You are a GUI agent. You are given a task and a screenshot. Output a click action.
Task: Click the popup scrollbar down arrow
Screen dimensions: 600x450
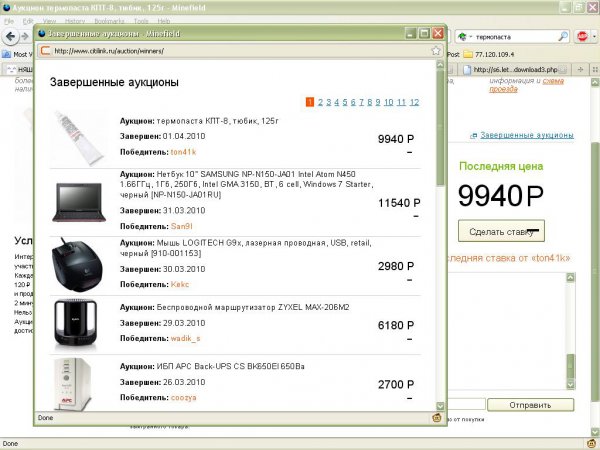[440, 406]
